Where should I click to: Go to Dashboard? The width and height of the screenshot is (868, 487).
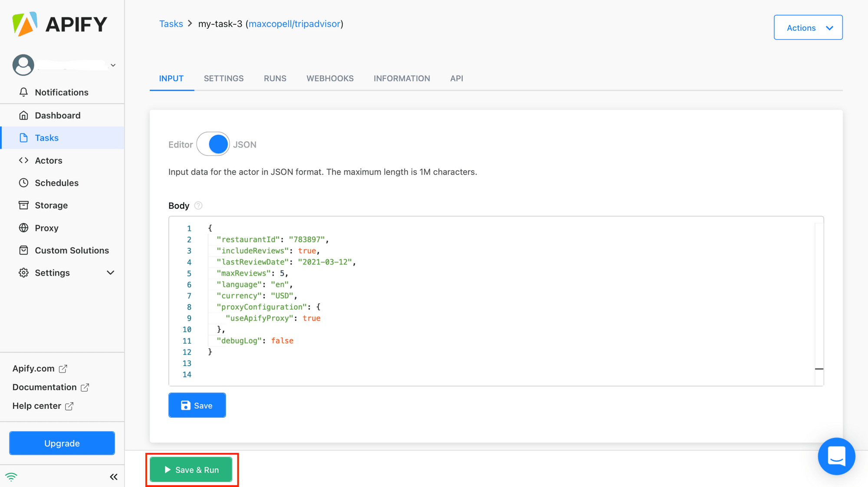pyautogui.click(x=58, y=115)
